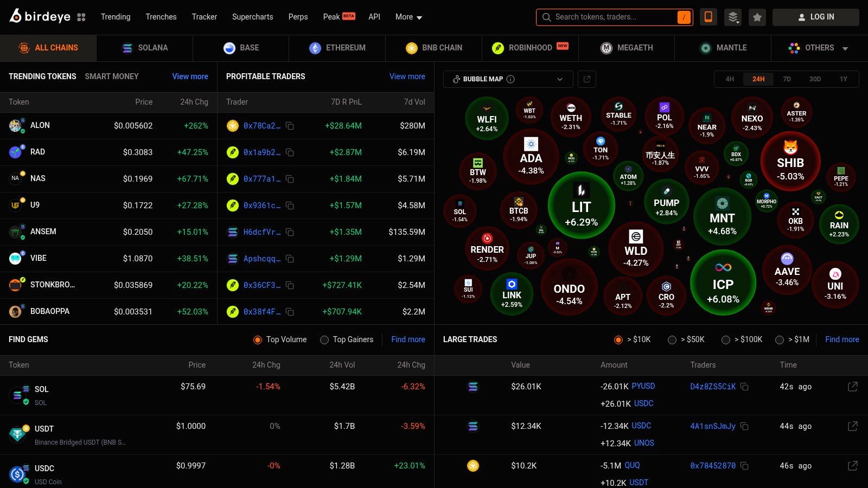Copy trader address 0x78Ca2… icon

coord(290,126)
